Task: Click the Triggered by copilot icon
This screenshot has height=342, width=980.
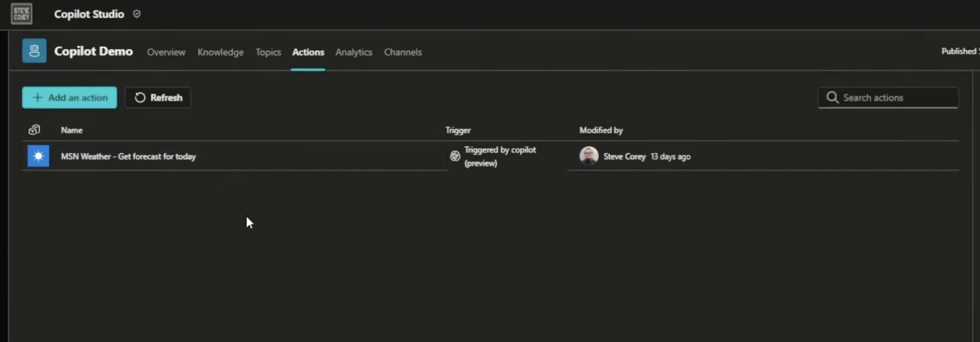Action: pyautogui.click(x=455, y=156)
